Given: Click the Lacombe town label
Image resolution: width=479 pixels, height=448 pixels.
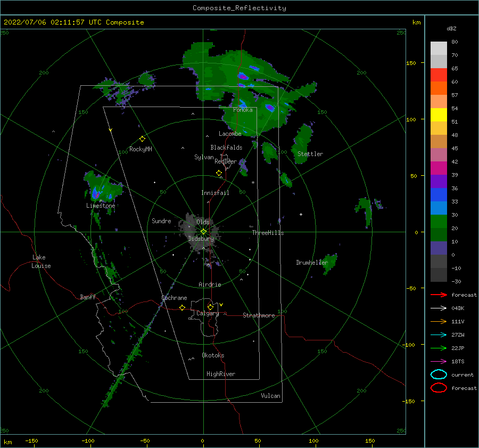Looking at the screenshot, I should click(x=230, y=134).
